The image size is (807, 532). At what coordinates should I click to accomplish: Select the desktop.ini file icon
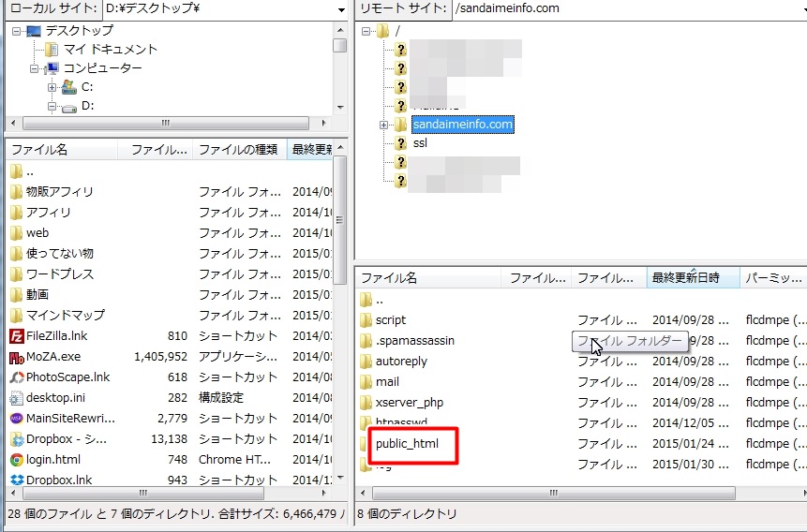coord(17,398)
